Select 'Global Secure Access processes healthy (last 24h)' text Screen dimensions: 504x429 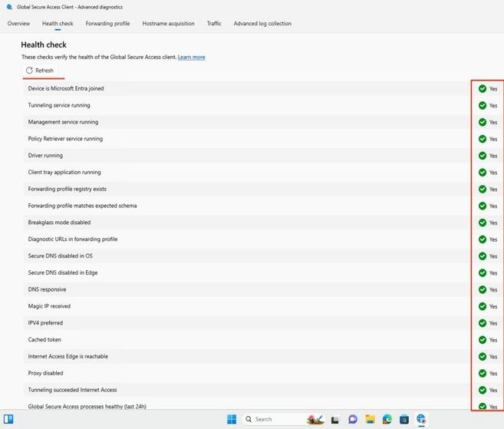(87, 406)
